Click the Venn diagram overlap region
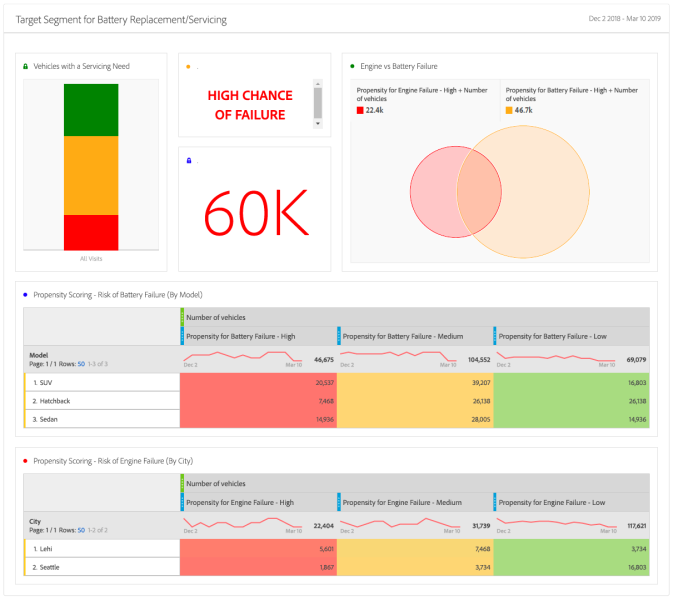The width and height of the screenshot is (673, 600). (478, 193)
